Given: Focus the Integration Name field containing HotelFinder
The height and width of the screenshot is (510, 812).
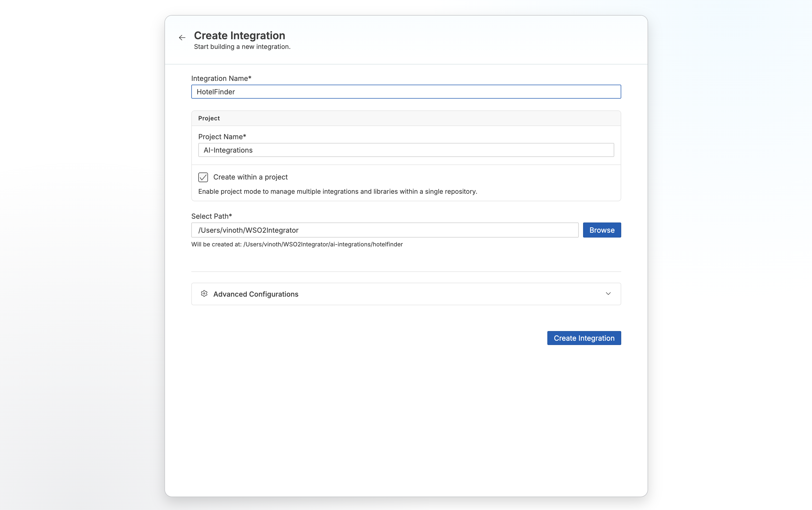Looking at the screenshot, I should point(406,92).
